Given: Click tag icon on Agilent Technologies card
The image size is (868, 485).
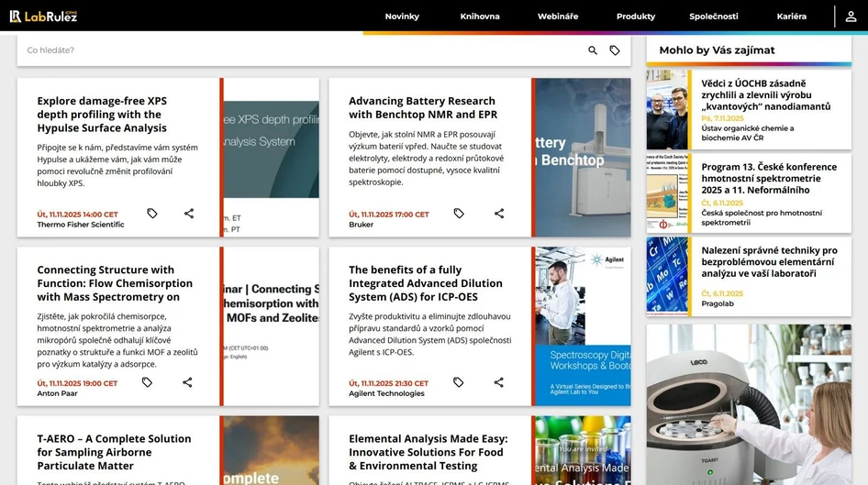Looking at the screenshot, I should point(459,382).
